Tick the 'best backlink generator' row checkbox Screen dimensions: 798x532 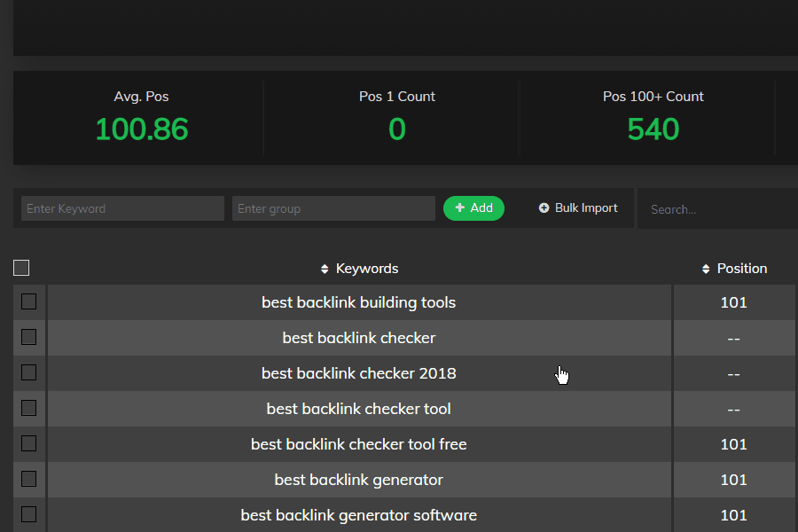pyautogui.click(x=28, y=479)
